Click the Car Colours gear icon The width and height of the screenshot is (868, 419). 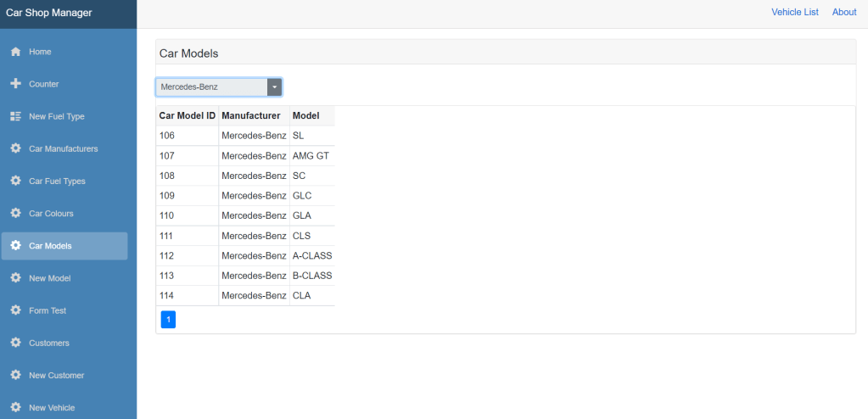tap(15, 214)
